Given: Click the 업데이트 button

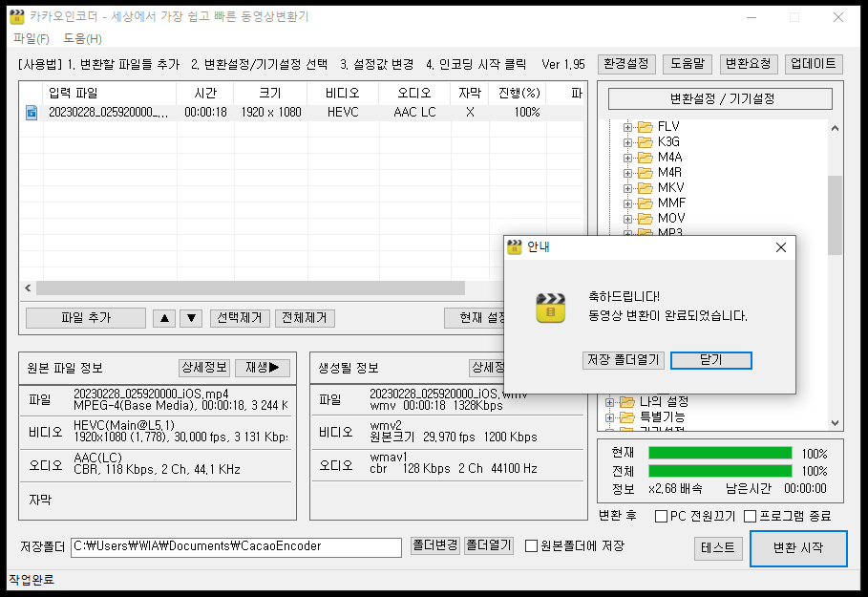Looking at the screenshot, I should tap(814, 64).
